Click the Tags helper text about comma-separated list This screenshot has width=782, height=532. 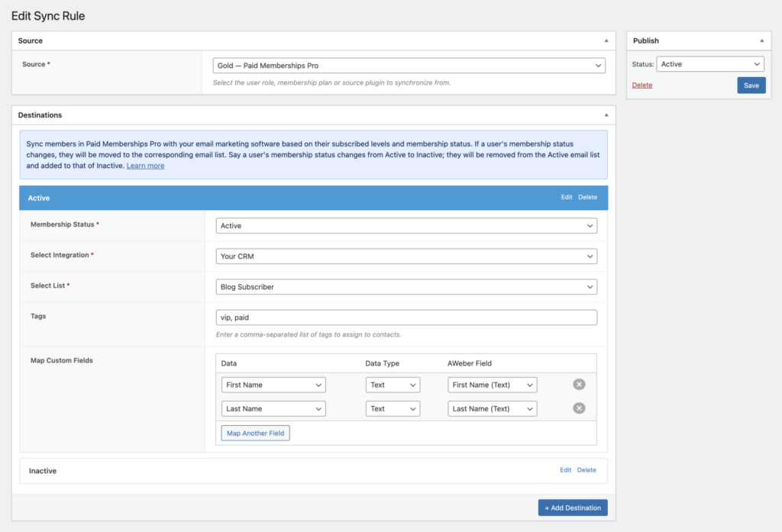(x=309, y=334)
